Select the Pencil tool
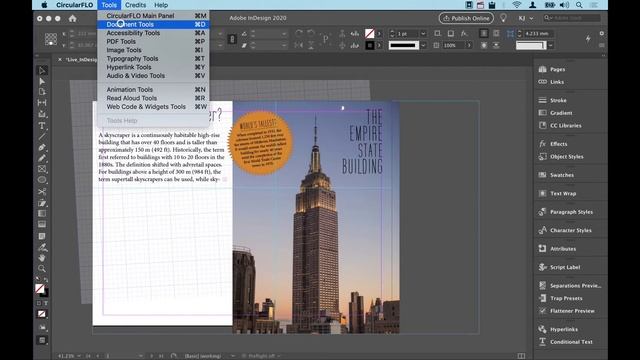640x360 pixels. pyautogui.click(x=42, y=158)
